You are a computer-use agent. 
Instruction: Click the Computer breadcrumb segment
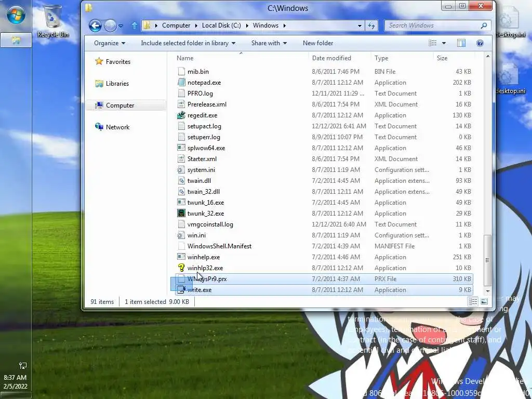(176, 25)
